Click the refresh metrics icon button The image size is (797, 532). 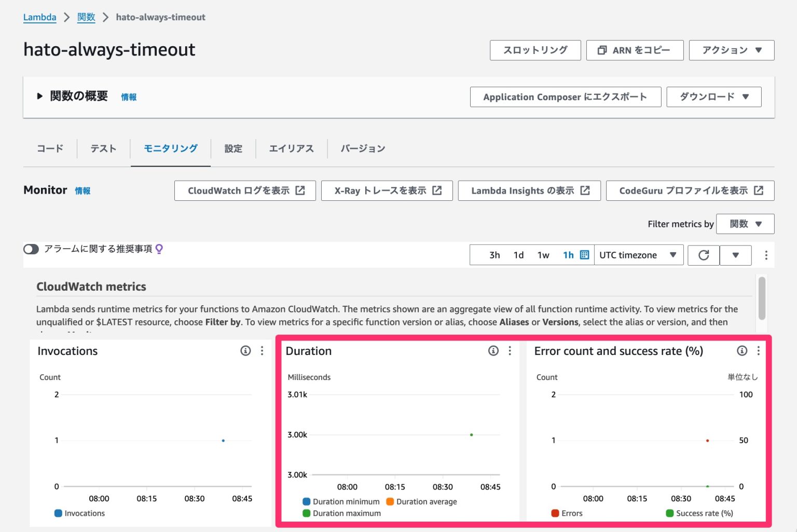(703, 255)
